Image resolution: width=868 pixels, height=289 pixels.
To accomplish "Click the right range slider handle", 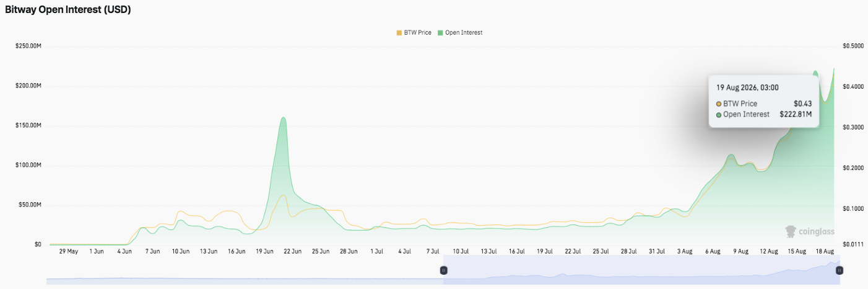I will point(840,270).
